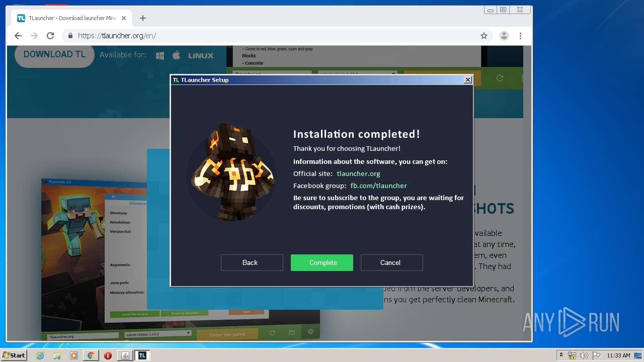Image resolution: width=644 pixels, height=362 pixels.
Task: Click the TL icon in setup title bar
Action: (176, 80)
